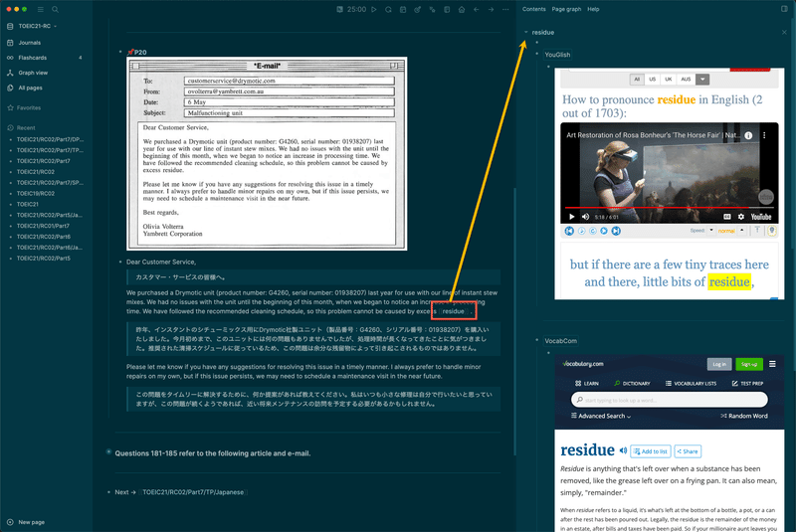Open Vocabulary.com hamburger menu
This screenshot has height=532, width=796.
click(772, 364)
